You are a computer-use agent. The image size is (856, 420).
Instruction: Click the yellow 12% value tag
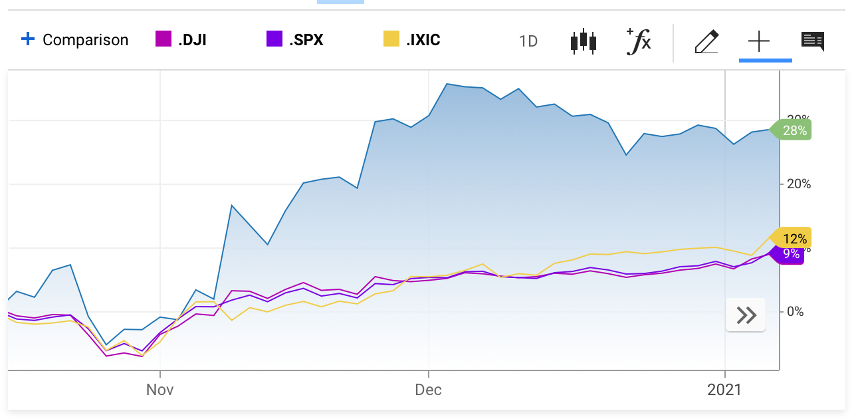(x=795, y=238)
